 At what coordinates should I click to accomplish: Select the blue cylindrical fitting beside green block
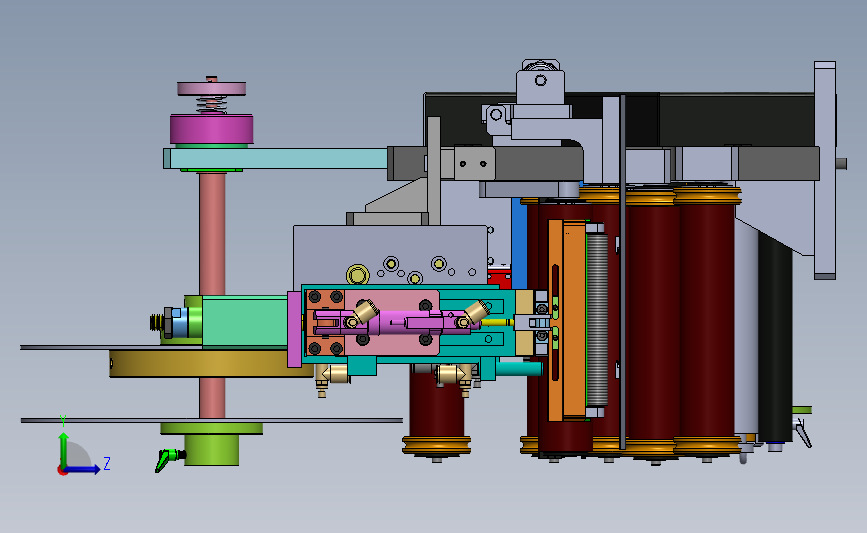(x=181, y=323)
